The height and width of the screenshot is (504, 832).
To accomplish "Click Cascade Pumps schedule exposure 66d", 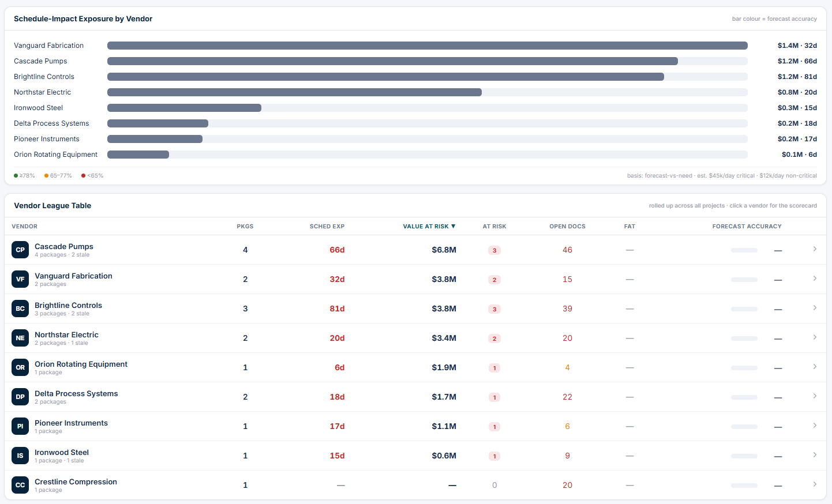I will tap(337, 250).
